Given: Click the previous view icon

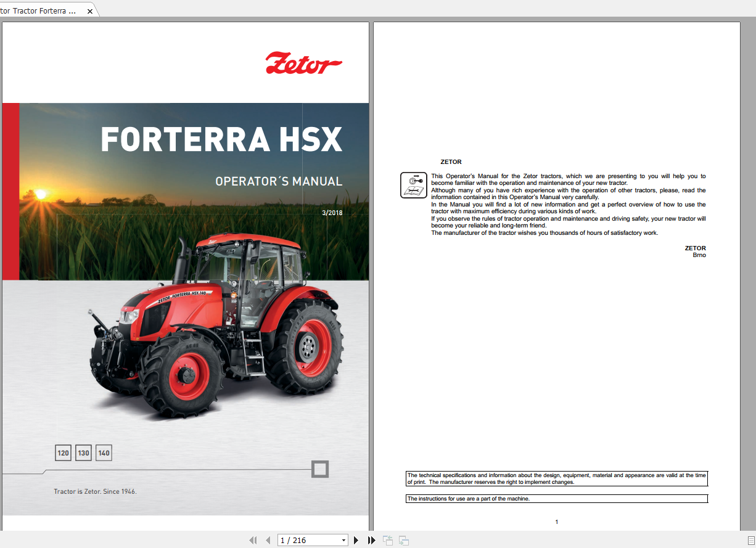Looking at the screenshot, I should click(388, 541).
